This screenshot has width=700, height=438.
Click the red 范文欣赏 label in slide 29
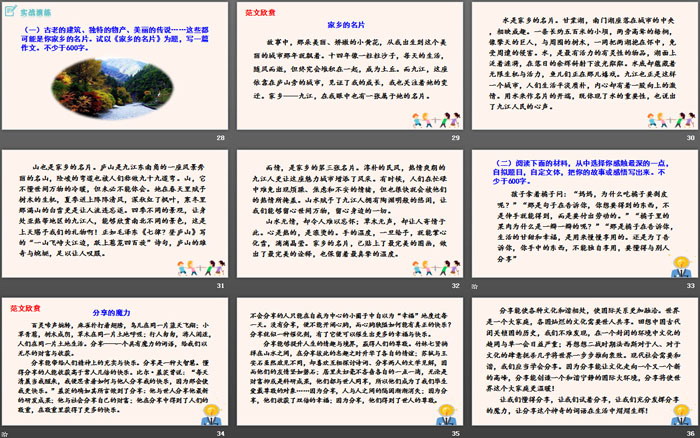(261, 13)
